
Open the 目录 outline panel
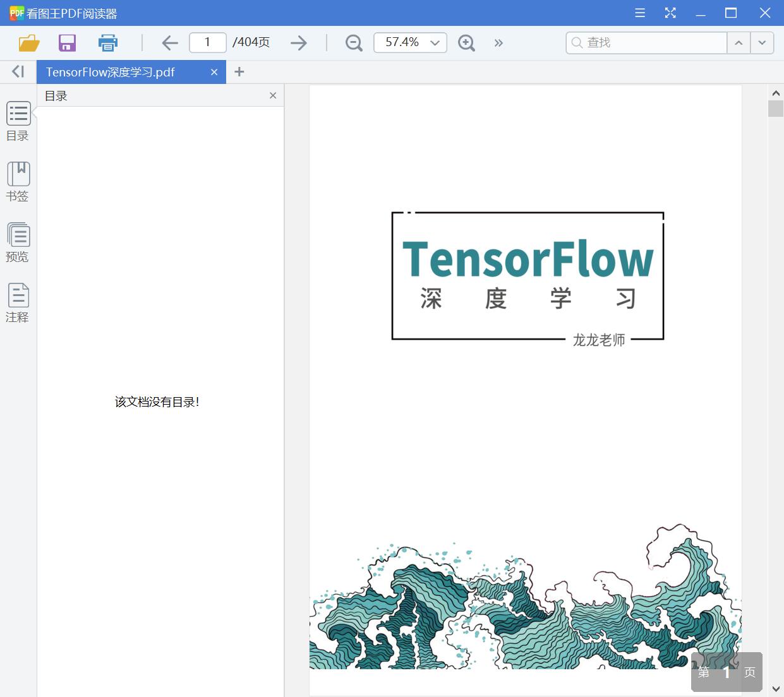18,121
